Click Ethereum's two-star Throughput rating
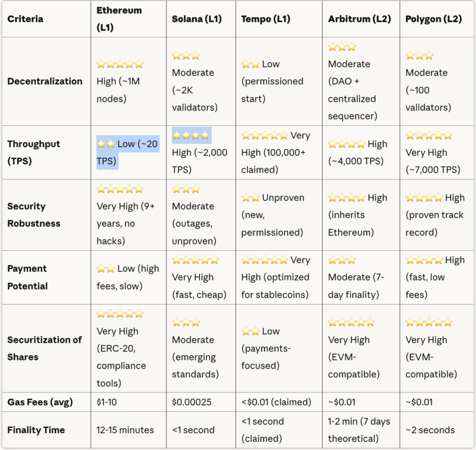The image size is (476, 450). click(106, 144)
